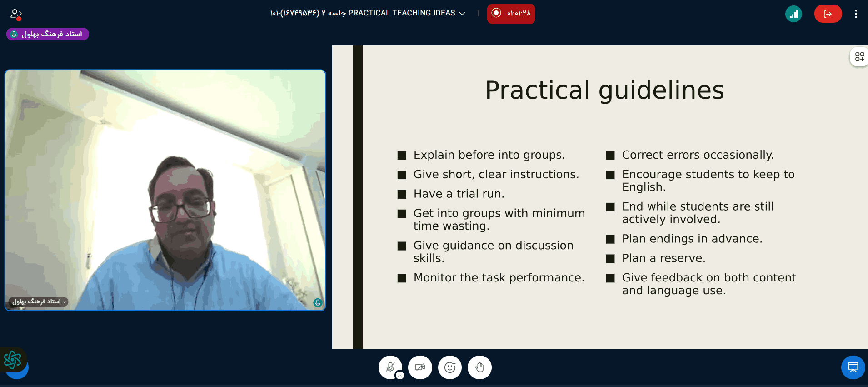Toggle the microphone mute button
868x387 pixels.
389,367
